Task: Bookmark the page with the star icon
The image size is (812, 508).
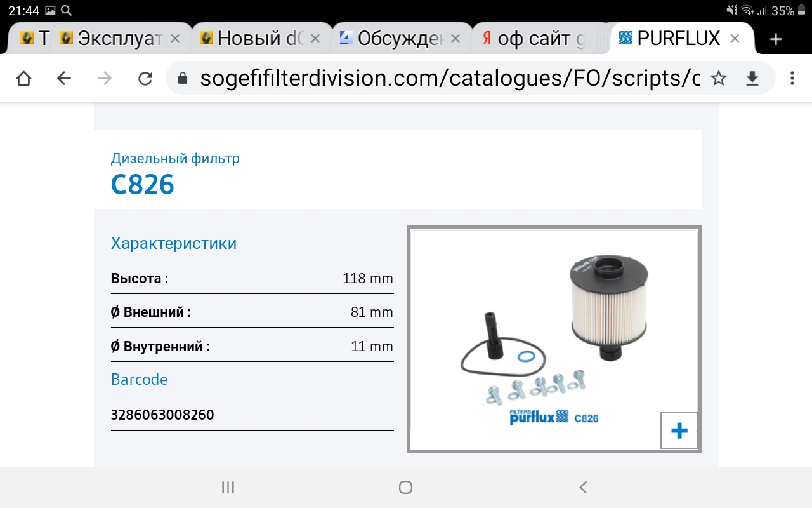Action: (718, 78)
